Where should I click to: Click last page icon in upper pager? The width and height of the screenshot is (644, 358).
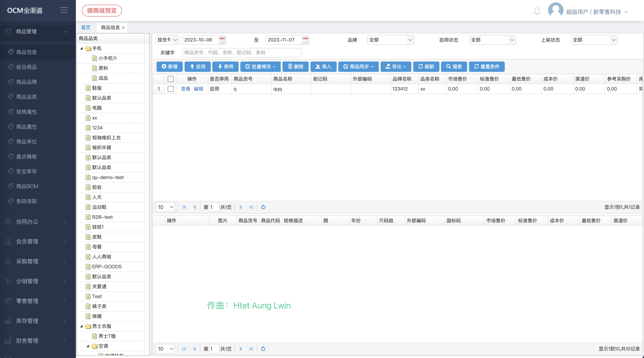[x=251, y=207]
